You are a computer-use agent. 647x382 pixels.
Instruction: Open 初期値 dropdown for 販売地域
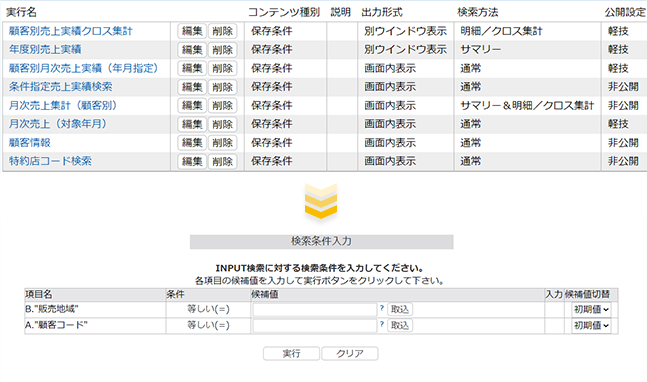coord(591,309)
